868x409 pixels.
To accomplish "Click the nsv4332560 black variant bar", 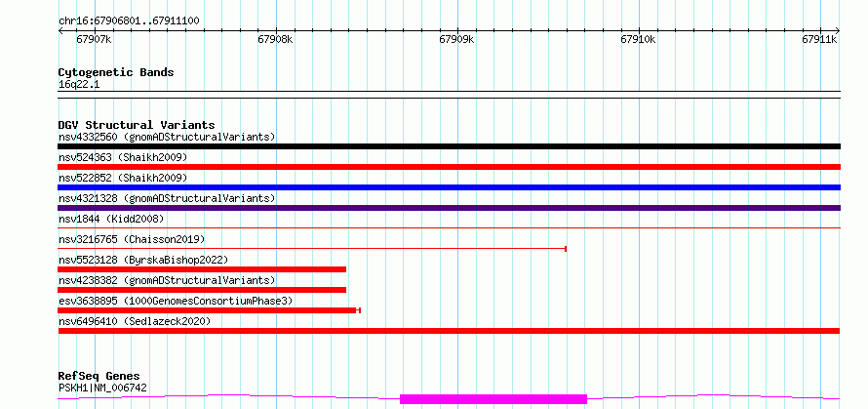I will 449,146.
